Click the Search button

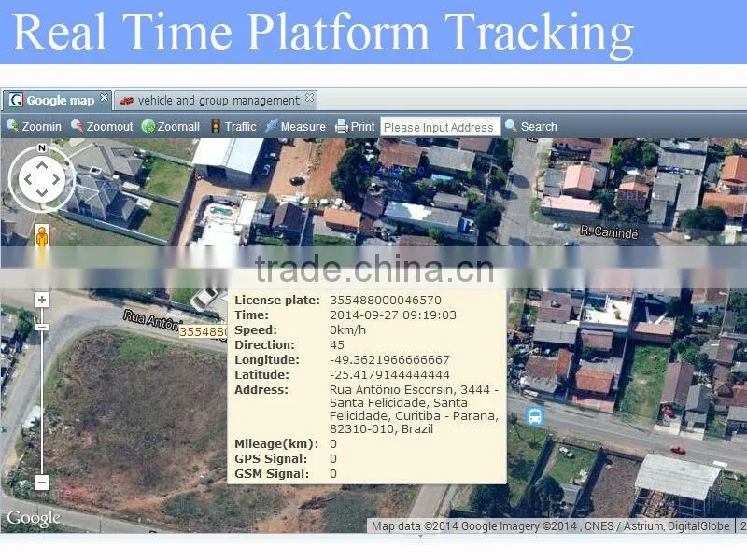coord(530,126)
